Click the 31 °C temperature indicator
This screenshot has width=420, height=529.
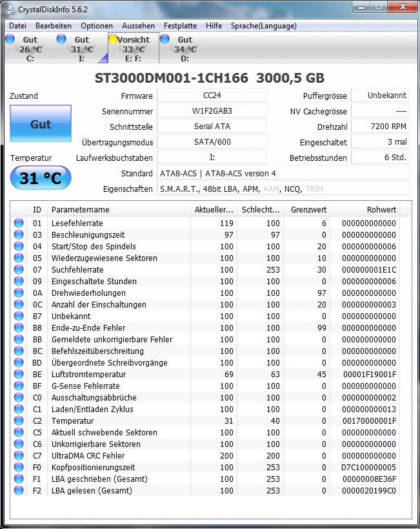[x=41, y=178]
